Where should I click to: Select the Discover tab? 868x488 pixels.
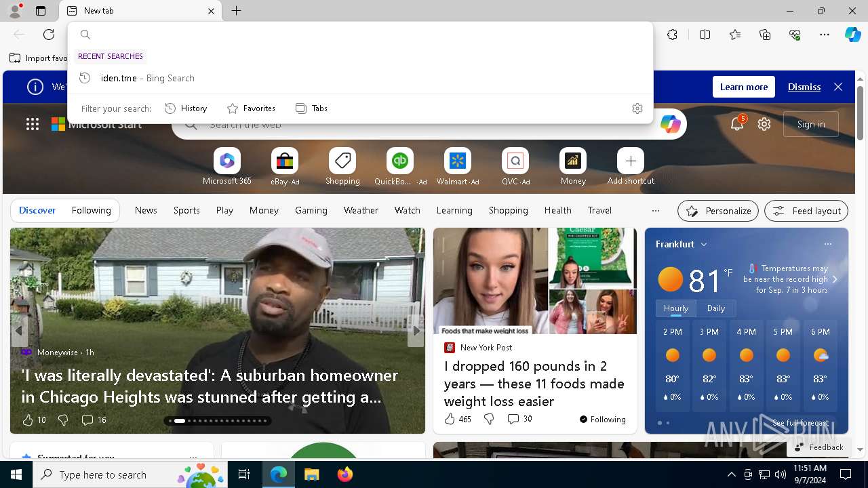[37, 210]
